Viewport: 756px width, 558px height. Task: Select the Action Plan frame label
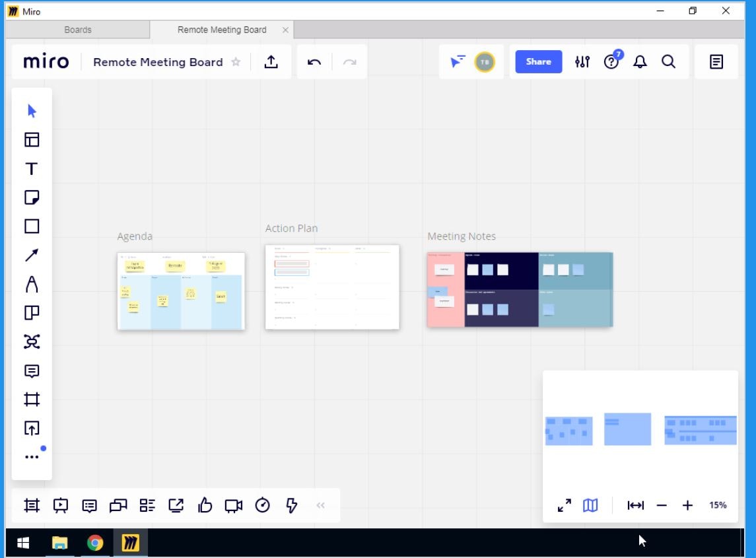291,228
